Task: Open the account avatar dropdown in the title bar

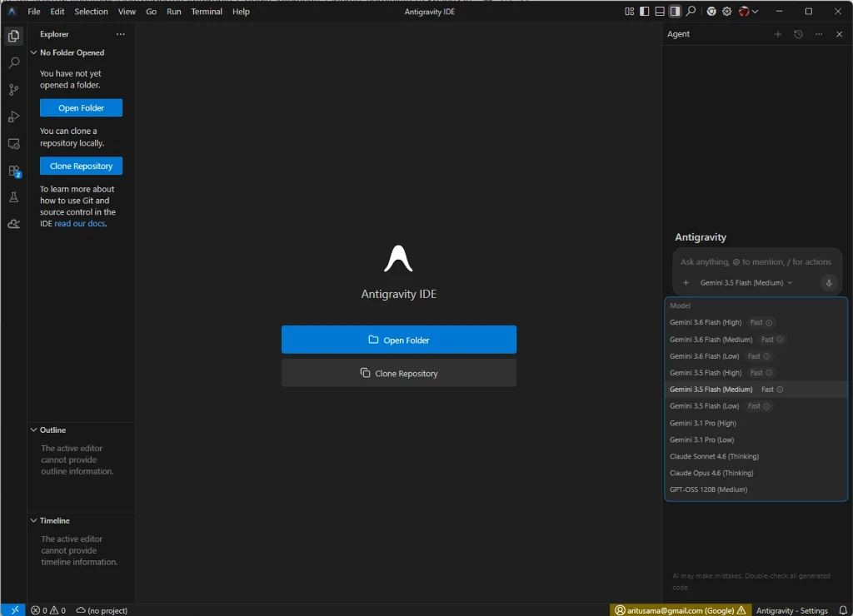Action: pyautogui.click(x=749, y=11)
